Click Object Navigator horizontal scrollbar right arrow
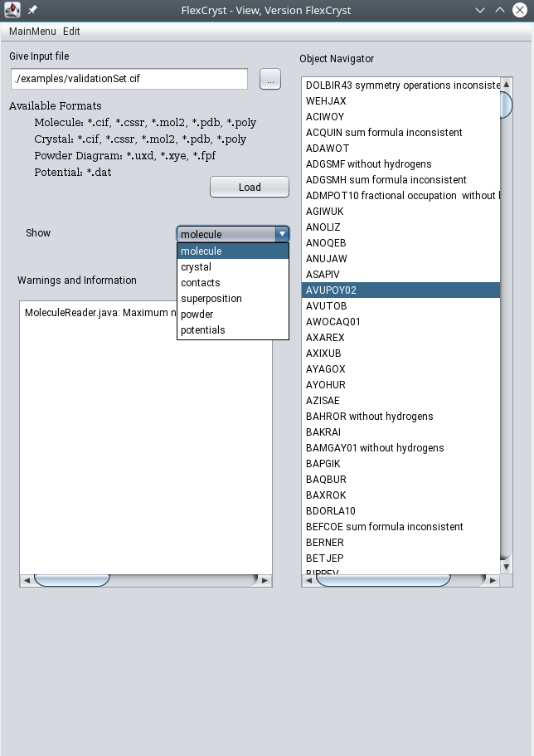Screen dimensions: 534x756 pyautogui.click(x=493, y=581)
